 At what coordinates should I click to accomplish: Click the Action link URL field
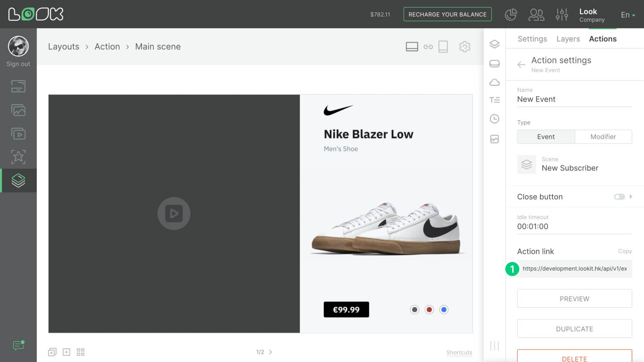[x=574, y=269]
